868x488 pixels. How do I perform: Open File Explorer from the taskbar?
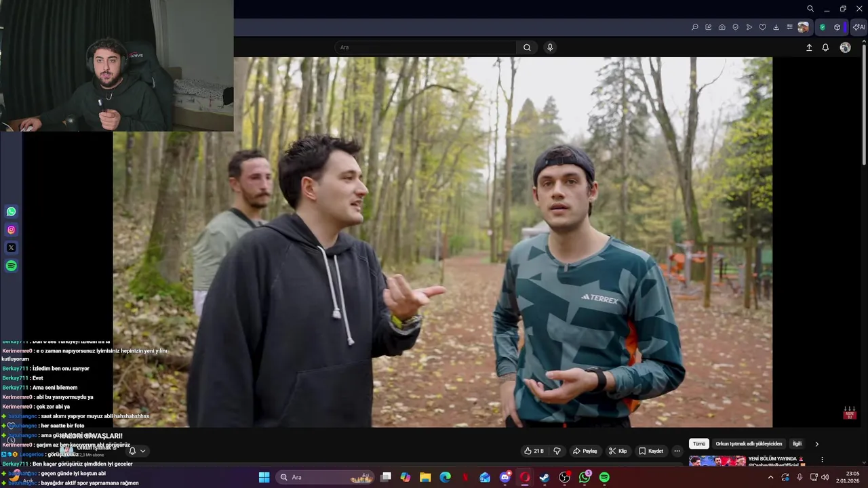tap(425, 477)
